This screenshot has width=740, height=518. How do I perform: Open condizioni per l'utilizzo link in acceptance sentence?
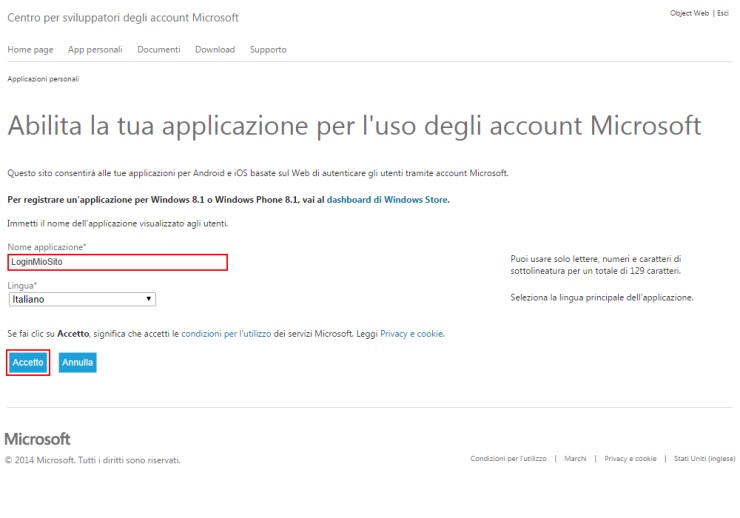click(226, 333)
